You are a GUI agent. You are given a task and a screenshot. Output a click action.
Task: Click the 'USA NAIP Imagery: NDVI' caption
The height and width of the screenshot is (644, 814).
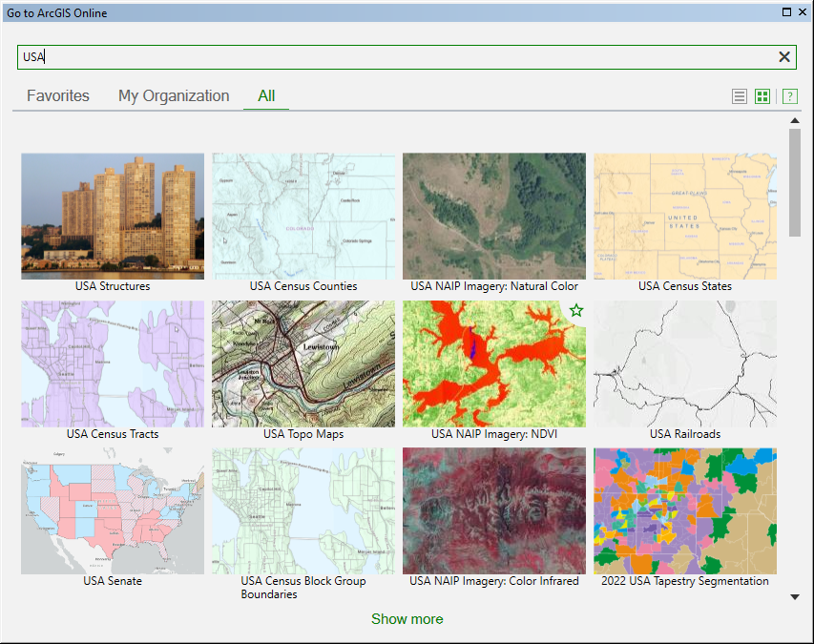(x=494, y=434)
